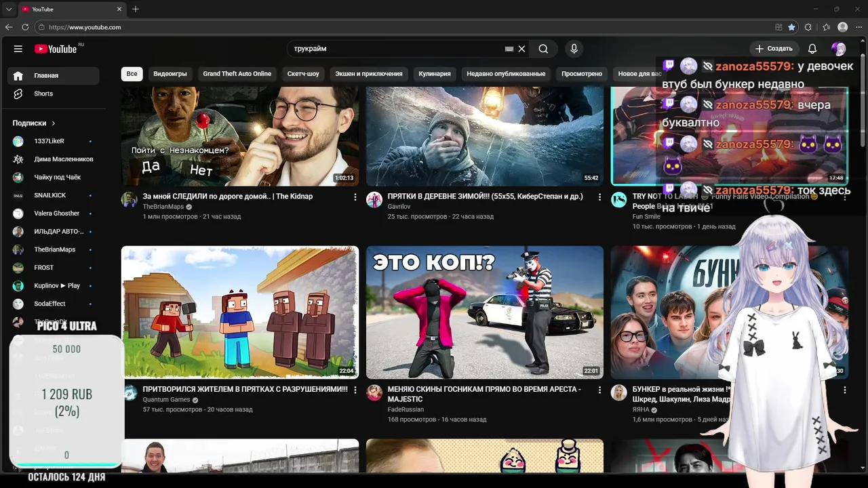Open FadeRussian channel link

[x=406, y=409]
